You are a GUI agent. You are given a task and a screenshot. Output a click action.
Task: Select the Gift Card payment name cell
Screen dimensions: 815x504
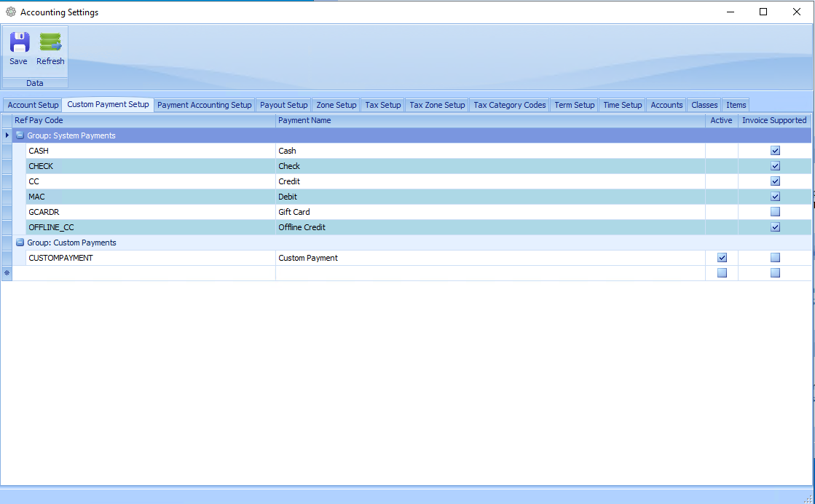(x=490, y=212)
